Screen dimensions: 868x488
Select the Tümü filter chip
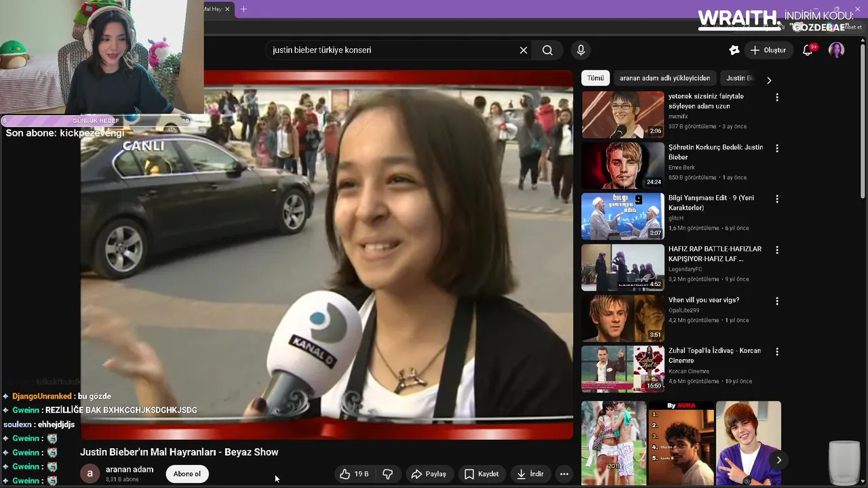pos(595,78)
